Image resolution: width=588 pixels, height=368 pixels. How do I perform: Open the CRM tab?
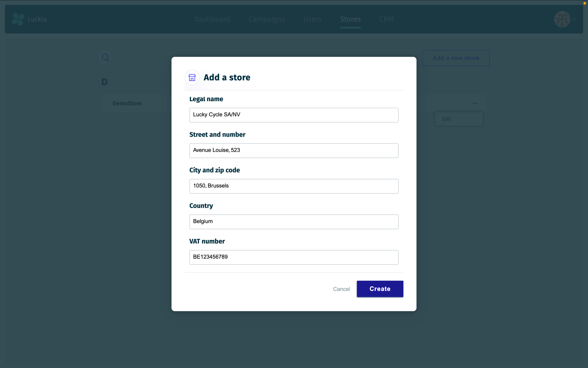[x=386, y=19]
